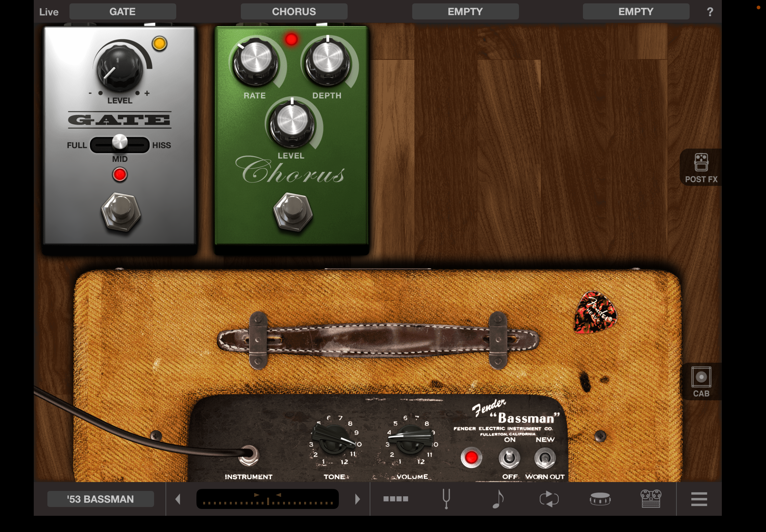Open the GATE pedal slot selector
This screenshot has height=532, width=766.
point(123,12)
